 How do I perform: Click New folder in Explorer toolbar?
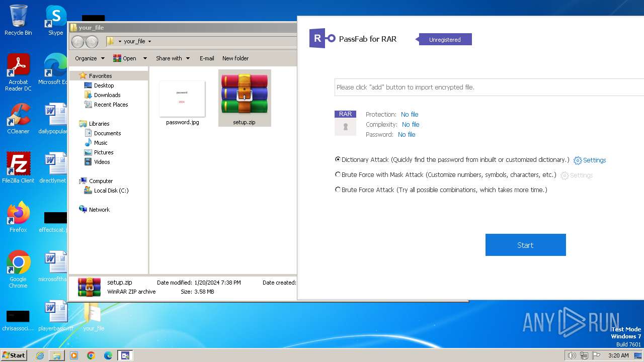[235, 58]
